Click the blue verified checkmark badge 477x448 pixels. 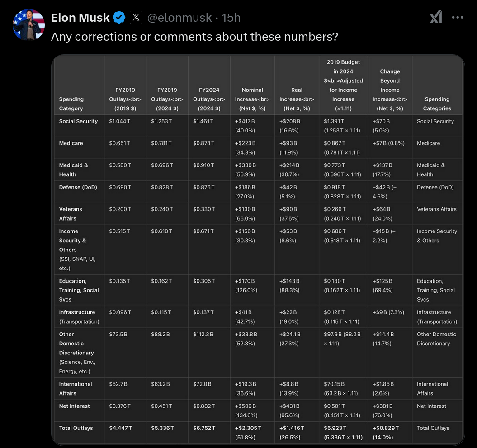[x=119, y=17]
